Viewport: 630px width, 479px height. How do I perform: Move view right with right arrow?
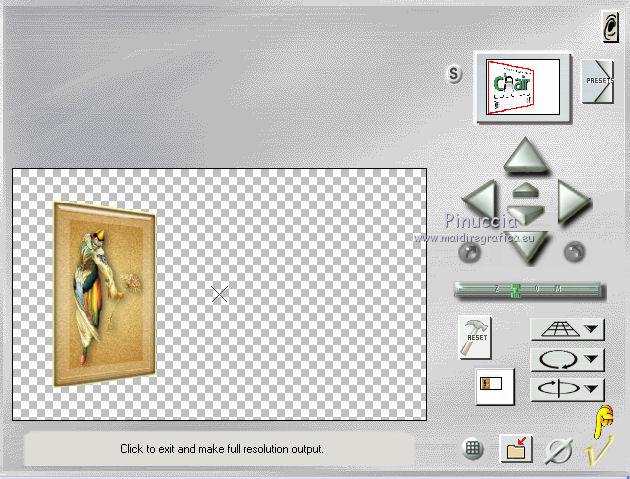pos(573,201)
